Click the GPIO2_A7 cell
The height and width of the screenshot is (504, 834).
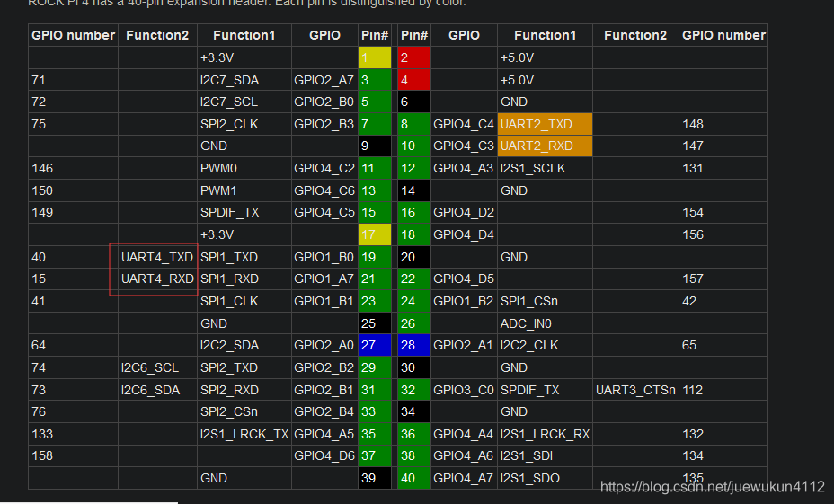pos(324,80)
